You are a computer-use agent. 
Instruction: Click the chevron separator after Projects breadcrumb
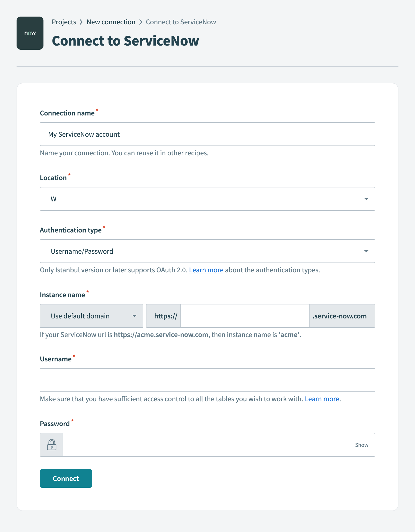click(x=81, y=22)
